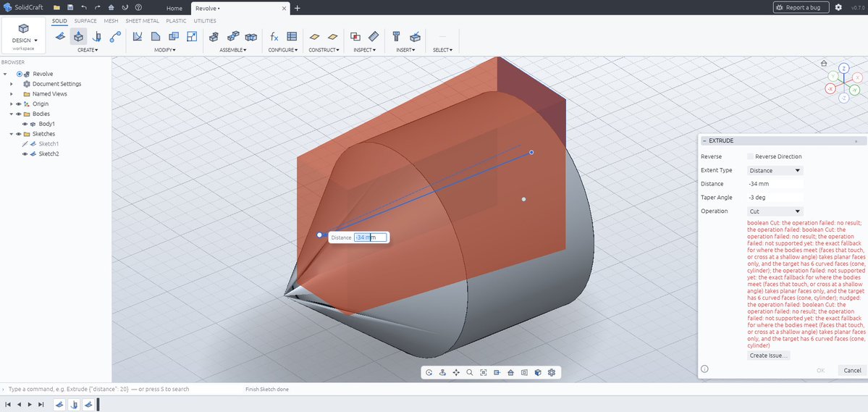
Task: Click the Joint tool icon in Assemble
Action: coord(233,36)
